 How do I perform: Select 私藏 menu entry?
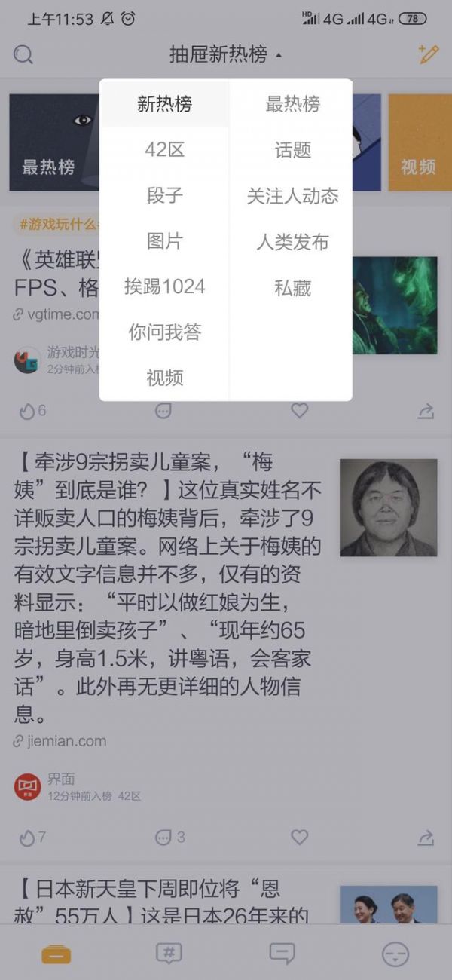(x=292, y=288)
